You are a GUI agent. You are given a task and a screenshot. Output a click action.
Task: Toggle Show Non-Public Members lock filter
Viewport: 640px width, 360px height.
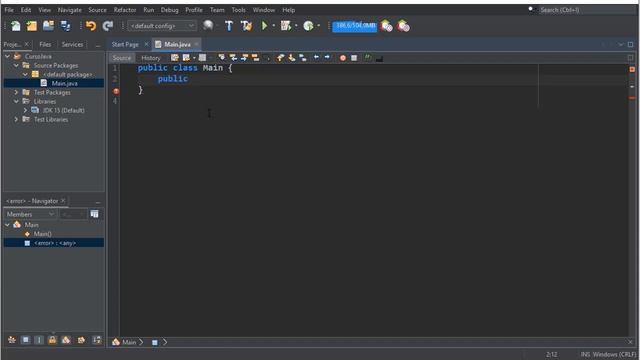(52, 340)
